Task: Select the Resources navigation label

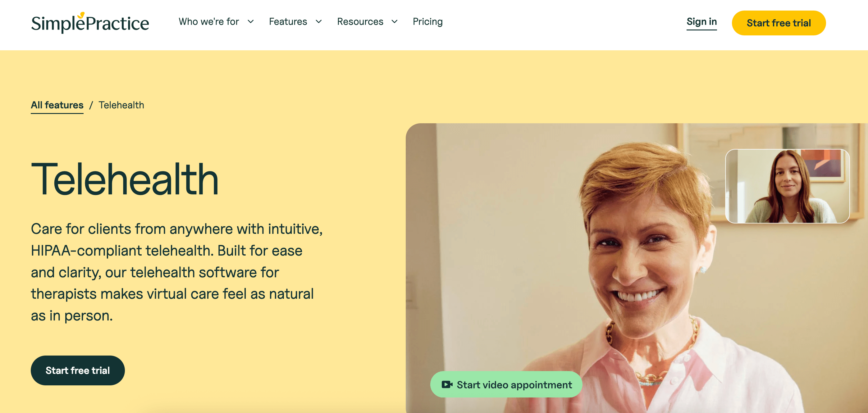Action: [x=360, y=21]
